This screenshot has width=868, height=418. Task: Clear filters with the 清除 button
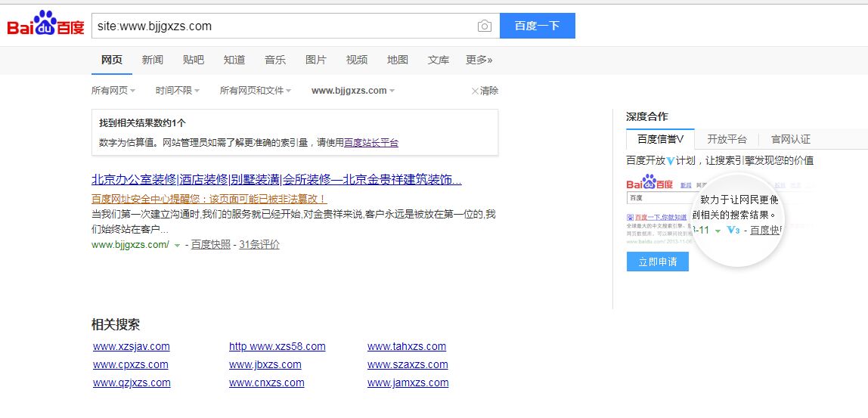click(485, 91)
